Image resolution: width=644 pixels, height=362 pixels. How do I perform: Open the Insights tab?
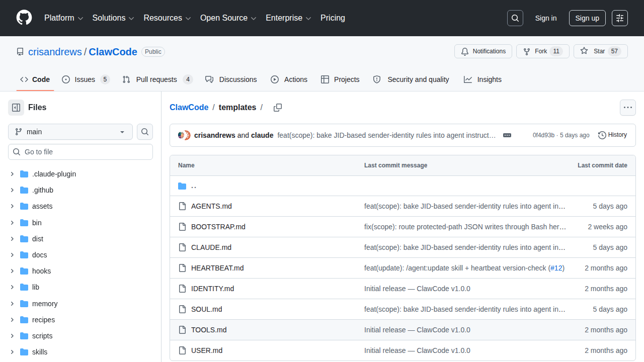tap(482, 79)
